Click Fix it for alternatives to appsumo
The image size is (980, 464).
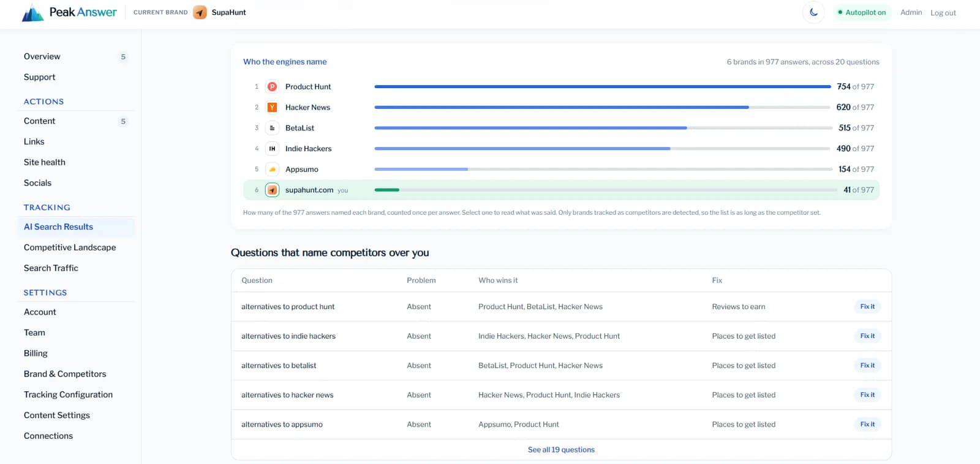tap(867, 424)
